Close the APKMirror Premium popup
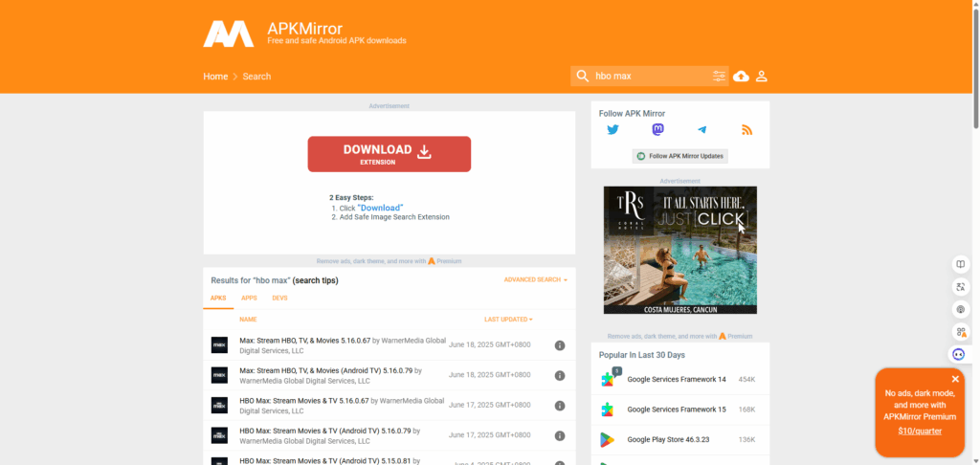 pyautogui.click(x=955, y=379)
